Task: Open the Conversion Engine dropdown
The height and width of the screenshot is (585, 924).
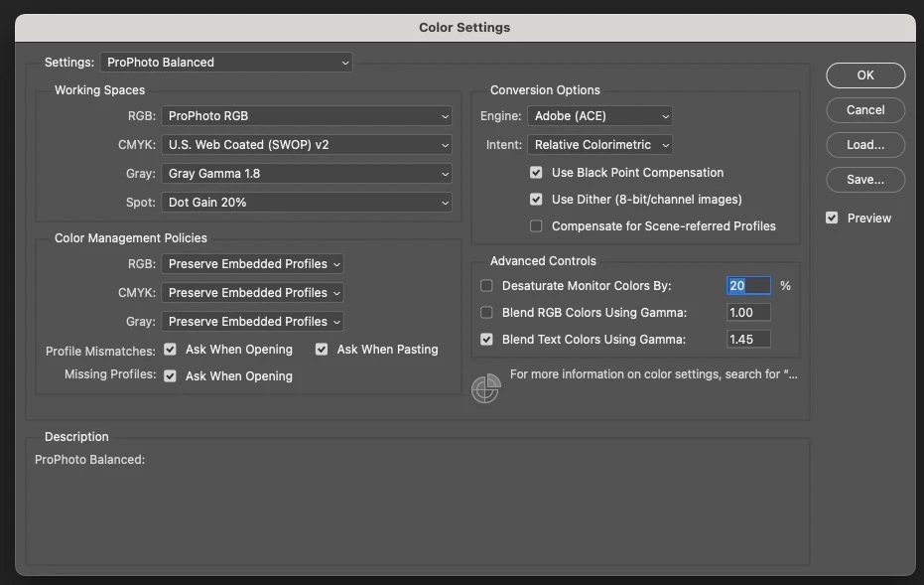Action: click(599, 116)
